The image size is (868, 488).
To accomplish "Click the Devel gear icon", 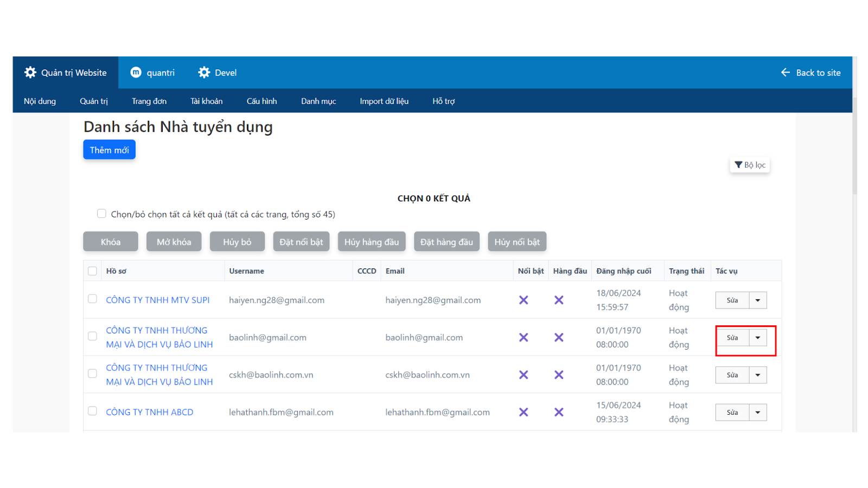I will 204,73.
